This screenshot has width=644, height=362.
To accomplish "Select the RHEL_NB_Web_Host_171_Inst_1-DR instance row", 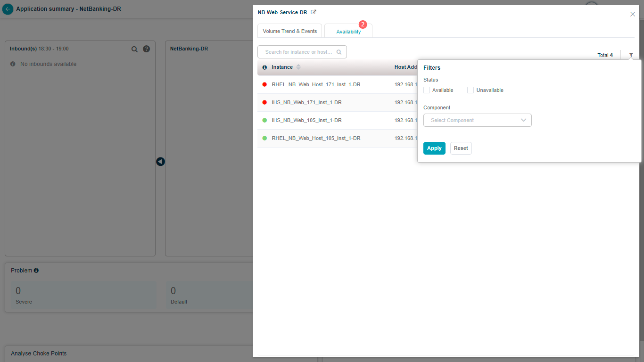I will (x=316, y=85).
